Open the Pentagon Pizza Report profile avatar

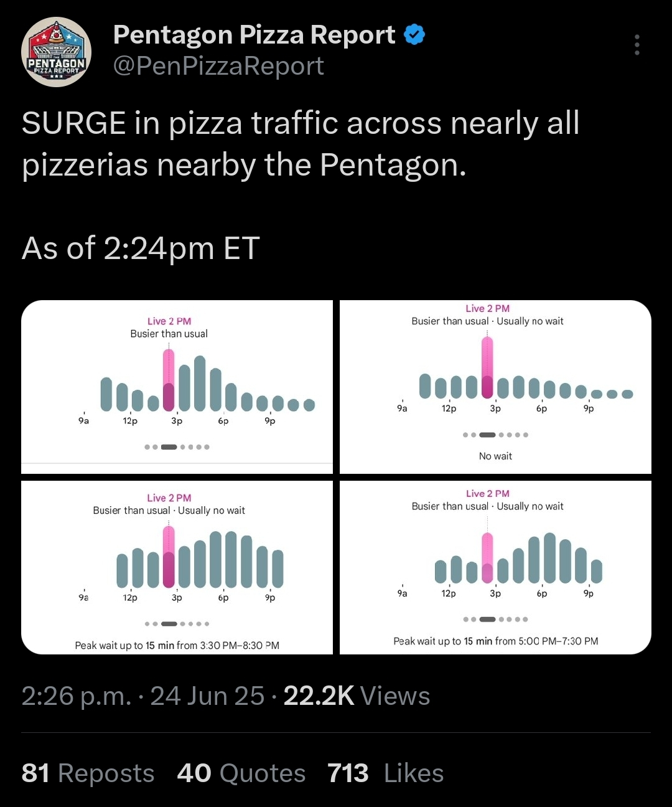tap(57, 52)
